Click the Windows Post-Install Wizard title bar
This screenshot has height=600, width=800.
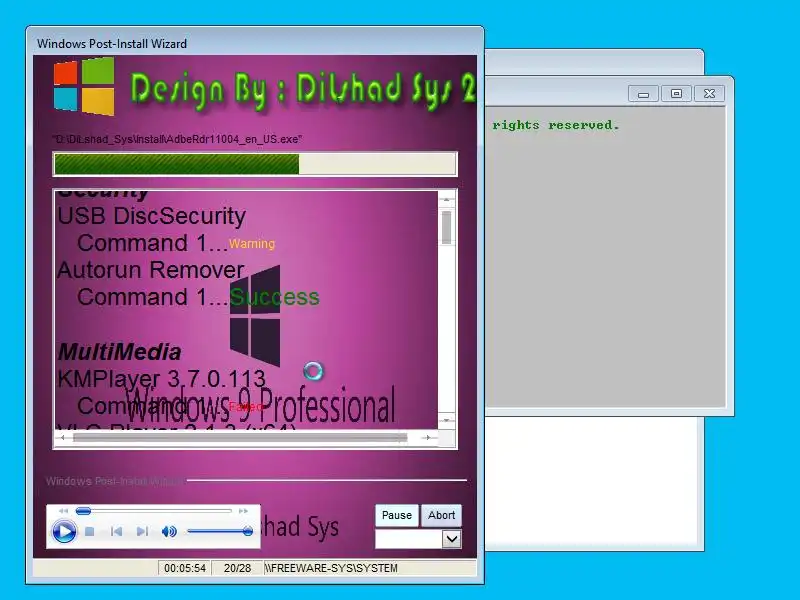point(255,43)
